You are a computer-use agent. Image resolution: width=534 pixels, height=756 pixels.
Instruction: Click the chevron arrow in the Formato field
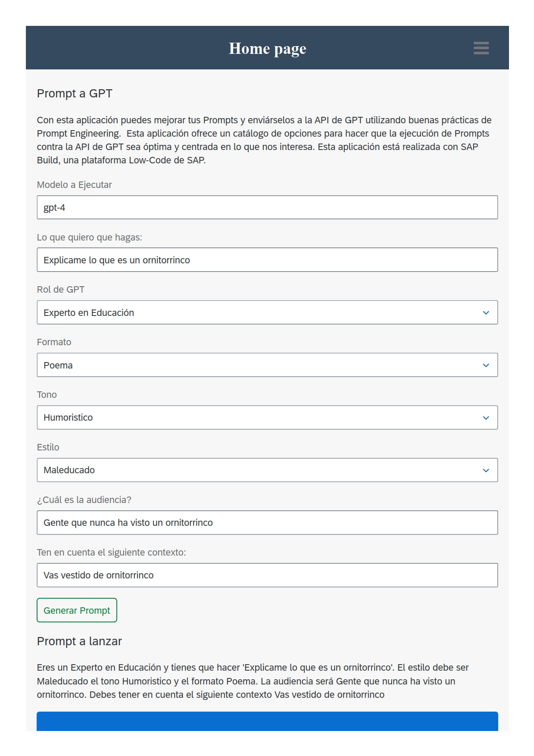coord(486,365)
